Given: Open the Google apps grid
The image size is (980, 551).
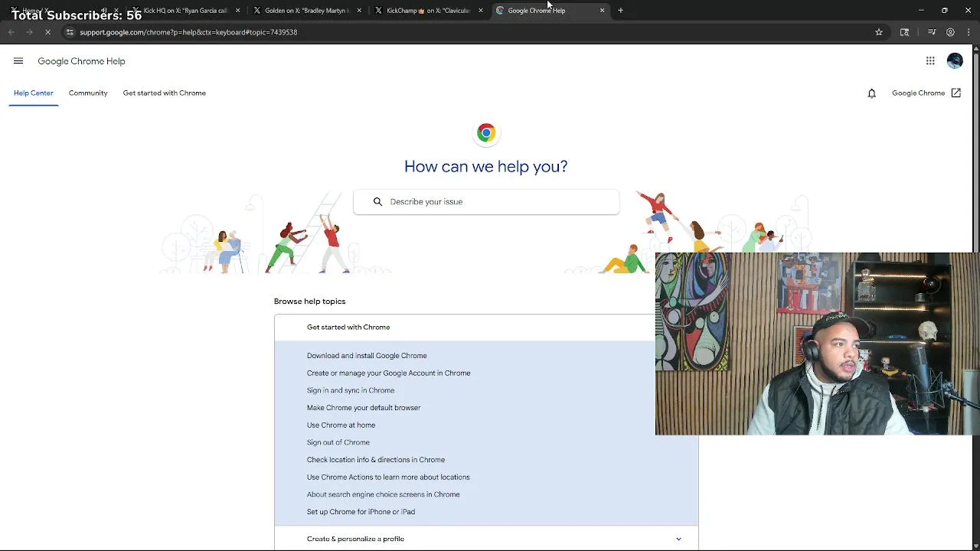Looking at the screenshot, I should pyautogui.click(x=930, y=61).
